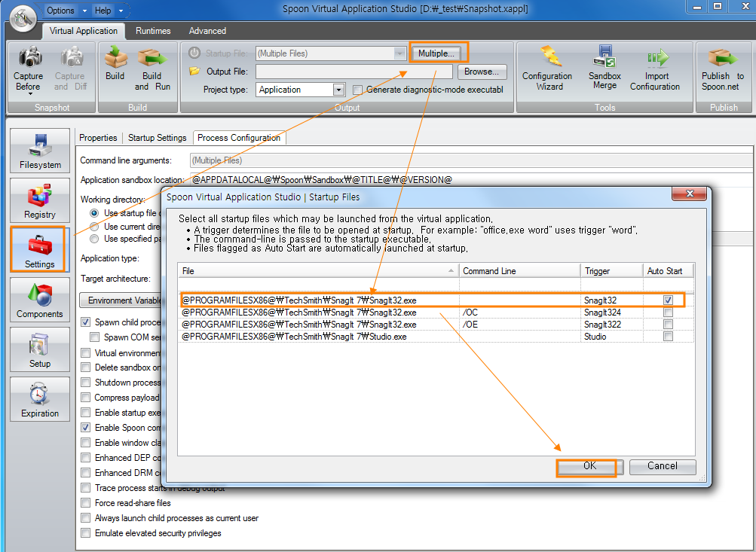The width and height of the screenshot is (756, 552).
Task: Toggle Spawn child processes checkbox
Action: click(85, 322)
